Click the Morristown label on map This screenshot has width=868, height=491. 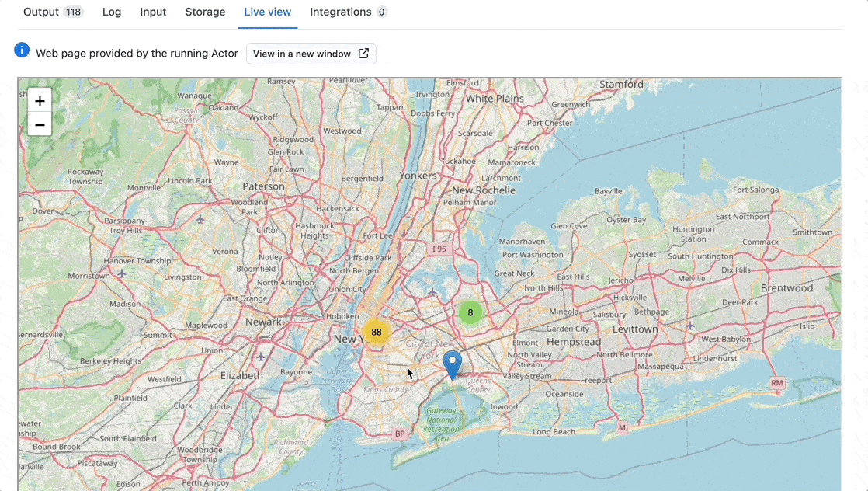[89, 276]
